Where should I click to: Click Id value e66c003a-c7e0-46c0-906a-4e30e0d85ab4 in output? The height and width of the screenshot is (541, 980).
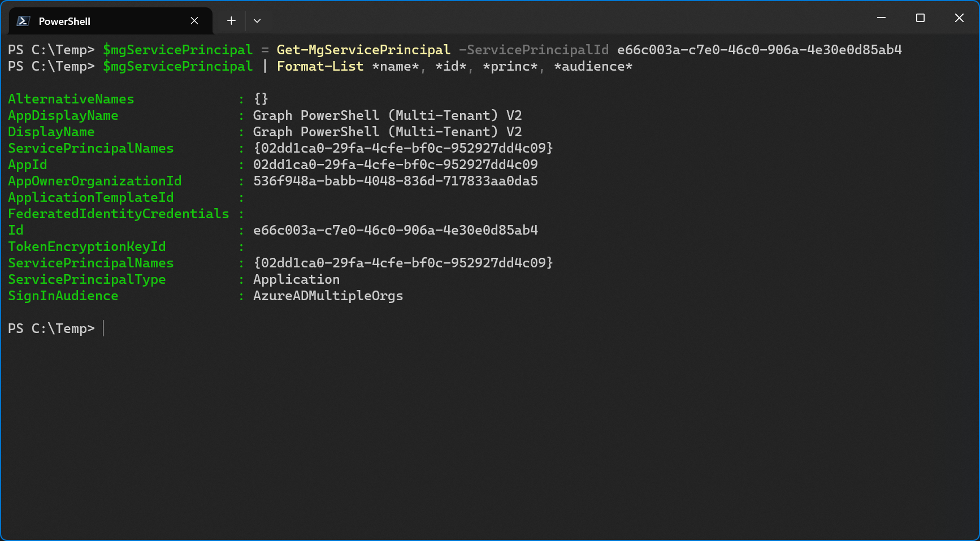pos(396,230)
